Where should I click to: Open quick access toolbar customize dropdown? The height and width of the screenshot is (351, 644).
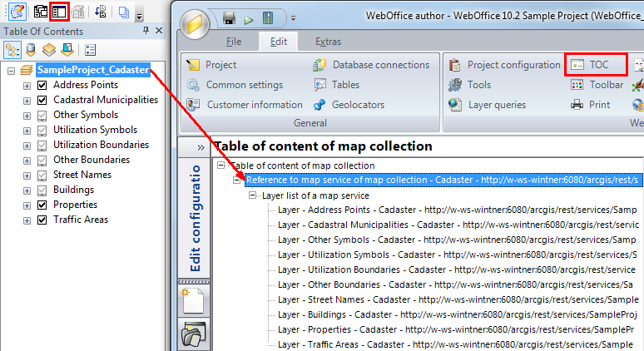[293, 18]
